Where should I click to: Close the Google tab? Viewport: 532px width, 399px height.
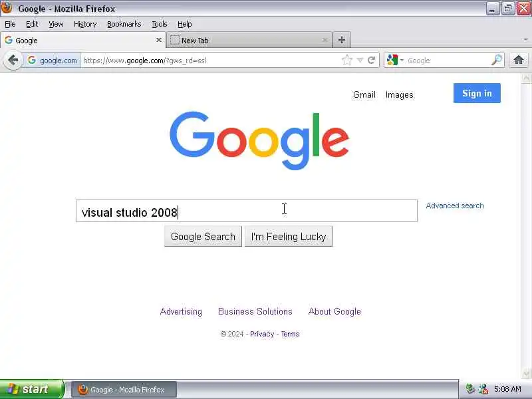[158, 40]
